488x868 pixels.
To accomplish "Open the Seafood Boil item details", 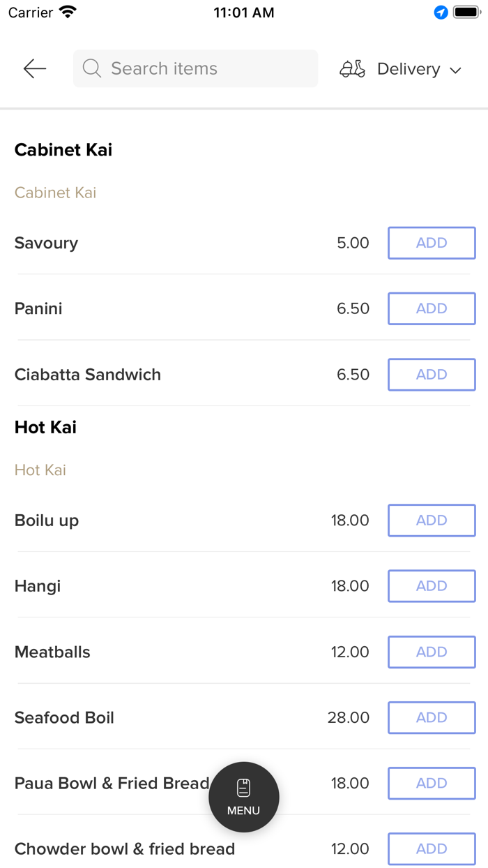I will pos(64,717).
